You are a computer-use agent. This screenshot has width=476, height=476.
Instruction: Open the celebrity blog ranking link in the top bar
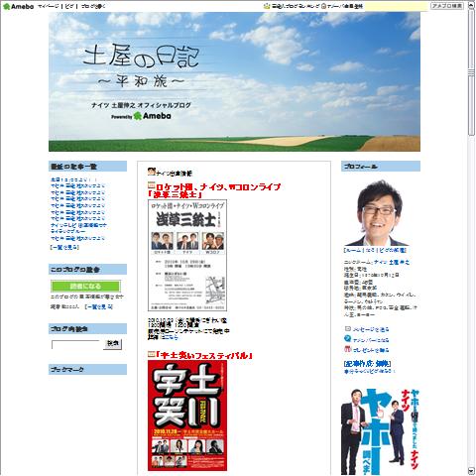click(296, 6)
